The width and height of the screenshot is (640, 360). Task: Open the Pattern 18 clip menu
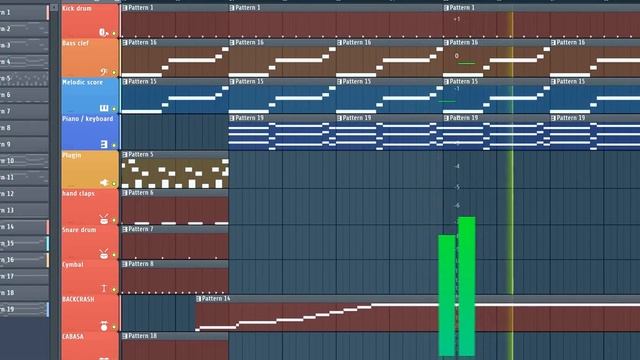[x=125, y=336]
